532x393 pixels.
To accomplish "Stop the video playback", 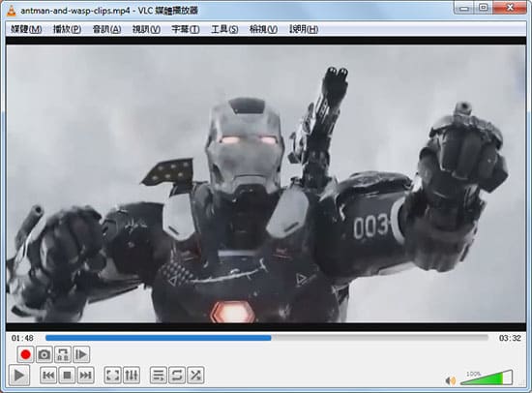I will point(67,376).
